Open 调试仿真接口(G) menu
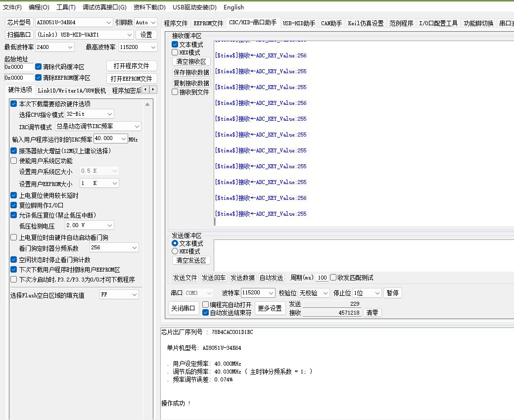Viewport: 514px width, 420px height. [104, 7]
